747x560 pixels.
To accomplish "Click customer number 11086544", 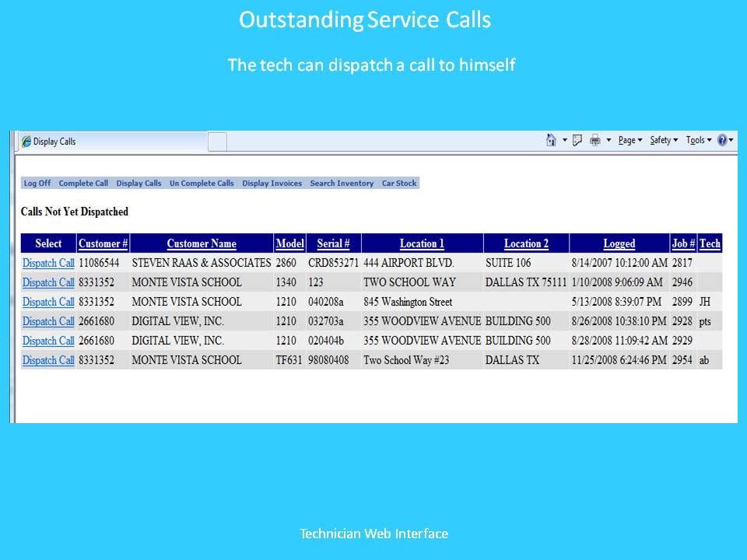I will coord(99,263).
